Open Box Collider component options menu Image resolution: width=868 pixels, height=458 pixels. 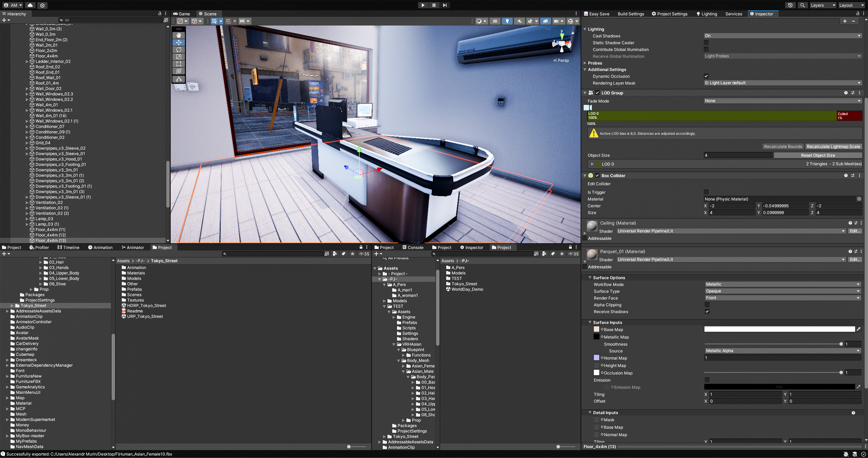tap(860, 175)
